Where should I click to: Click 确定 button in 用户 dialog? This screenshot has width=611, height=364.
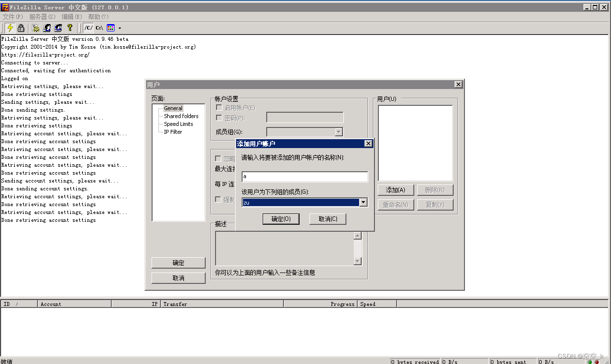[x=178, y=263]
